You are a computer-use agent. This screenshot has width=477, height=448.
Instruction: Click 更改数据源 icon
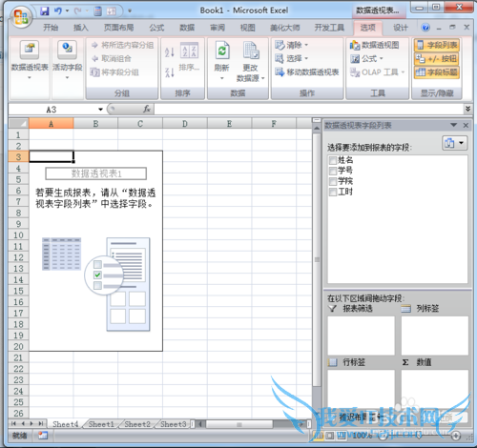click(251, 51)
